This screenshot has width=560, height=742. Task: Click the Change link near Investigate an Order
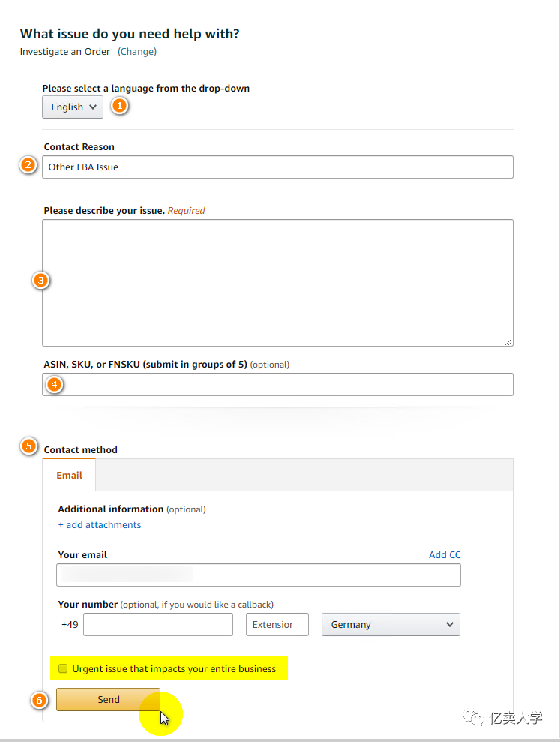point(137,52)
